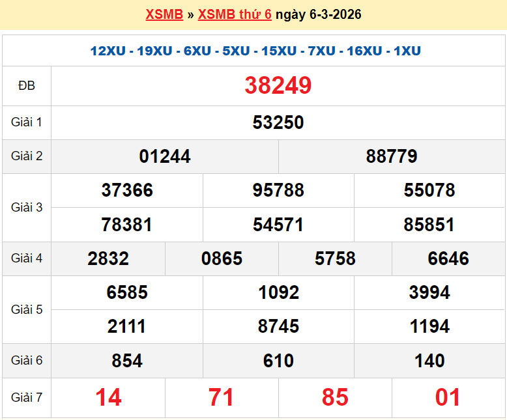The width and height of the screenshot is (507, 420).
Task: Click the Giải 5 number 2111
Action: coord(127,326)
